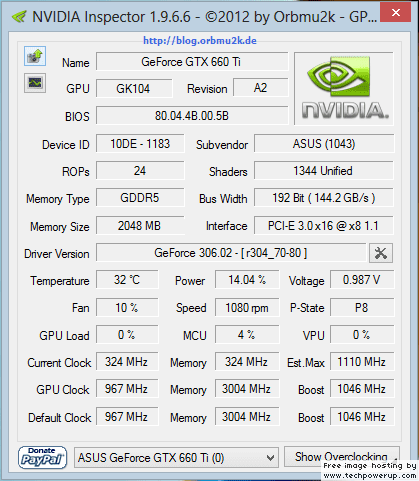Click the ROPs value 24
Screen dimensions: 419x481
140,171
